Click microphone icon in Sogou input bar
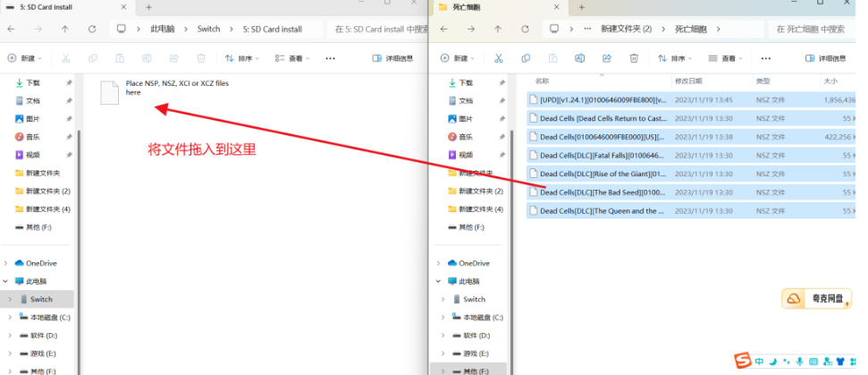 [x=799, y=362]
